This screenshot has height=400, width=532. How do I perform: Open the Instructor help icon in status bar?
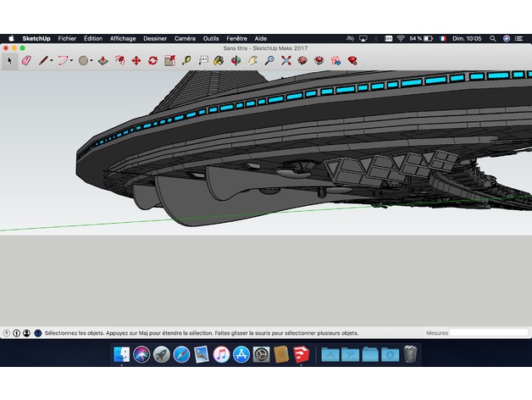pyautogui.click(x=38, y=333)
